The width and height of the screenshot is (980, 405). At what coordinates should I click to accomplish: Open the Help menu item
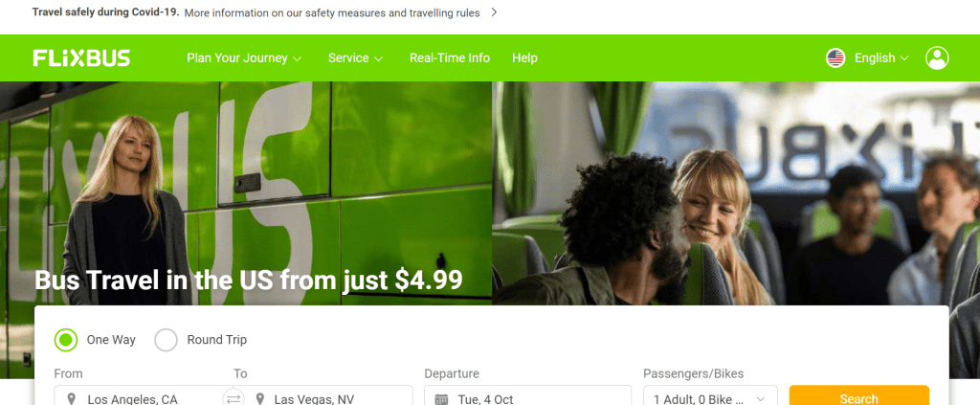525,58
